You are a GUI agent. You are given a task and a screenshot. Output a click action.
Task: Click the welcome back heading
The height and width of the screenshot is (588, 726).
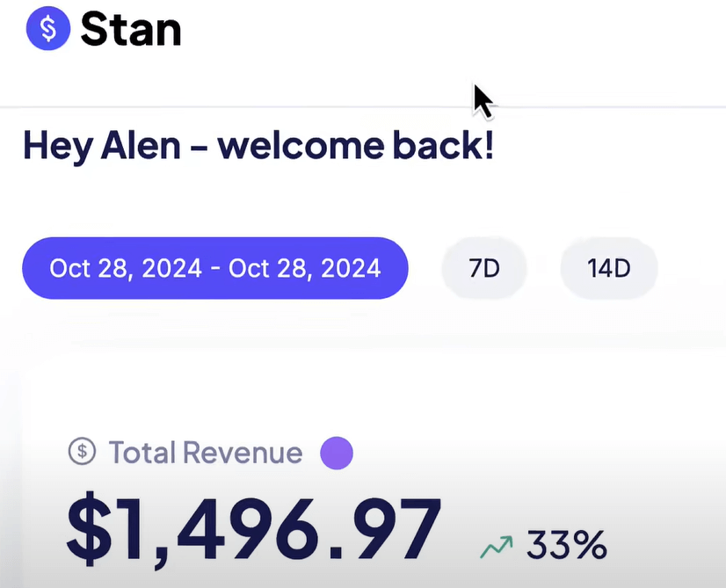(x=258, y=146)
